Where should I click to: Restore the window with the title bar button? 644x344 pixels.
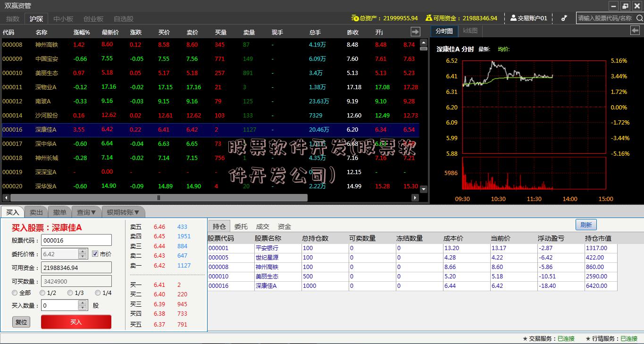[x=625, y=6]
